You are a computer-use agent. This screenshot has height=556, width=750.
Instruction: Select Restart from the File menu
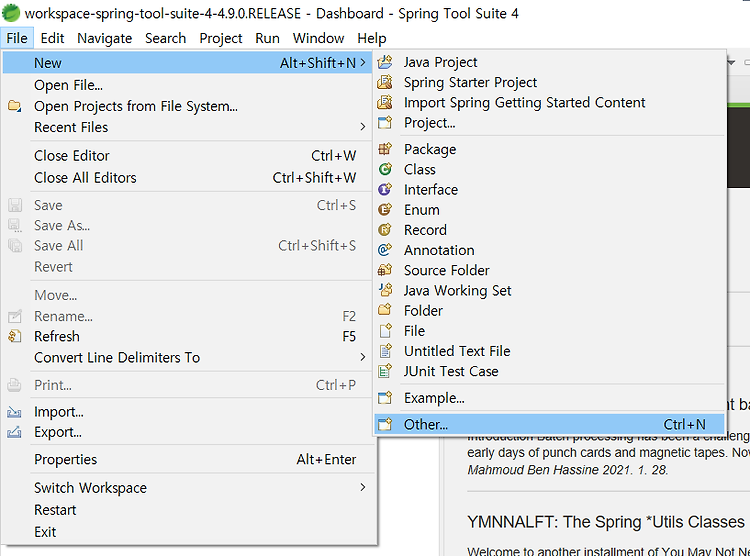189,510
